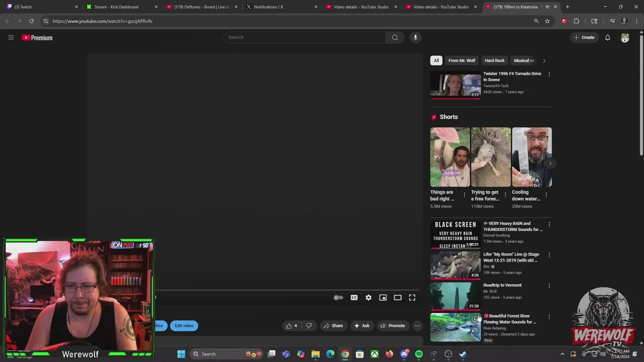Open the Chrome zoom magnifier in the address bar
Screen dimensions: 644x362
click(x=536, y=21)
